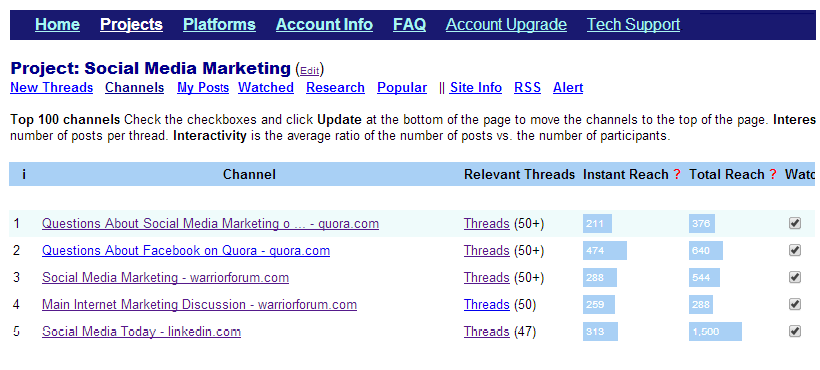Click the Total Reach column header text
Screen dimensions: 820x370
pyautogui.click(x=727, y=175)
